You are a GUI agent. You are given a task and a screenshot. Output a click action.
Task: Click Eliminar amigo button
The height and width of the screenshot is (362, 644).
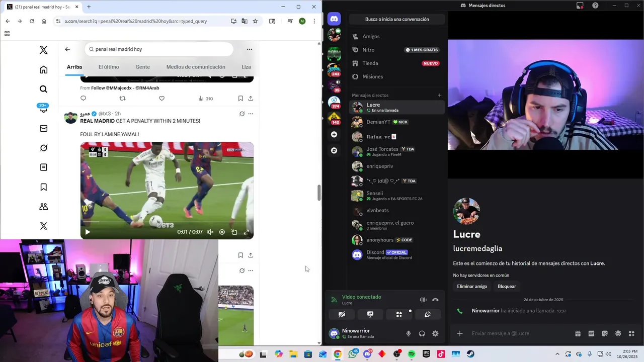(x=472, y=286)
